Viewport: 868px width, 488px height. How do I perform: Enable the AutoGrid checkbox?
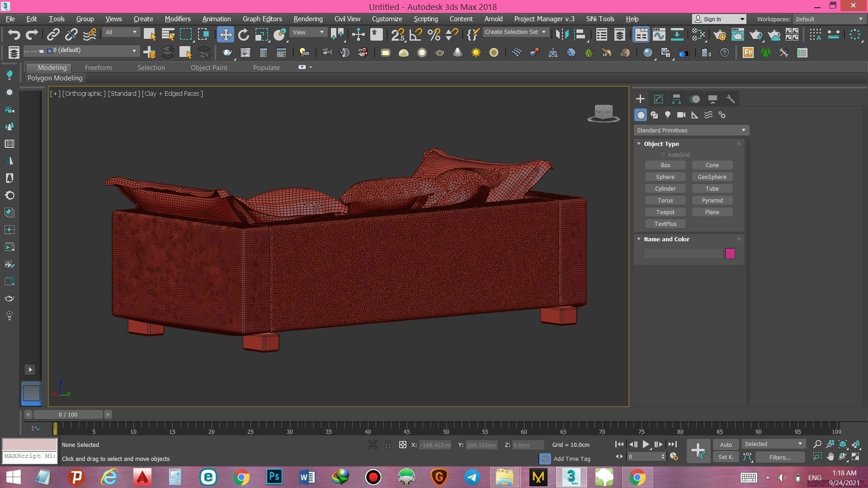663,155
